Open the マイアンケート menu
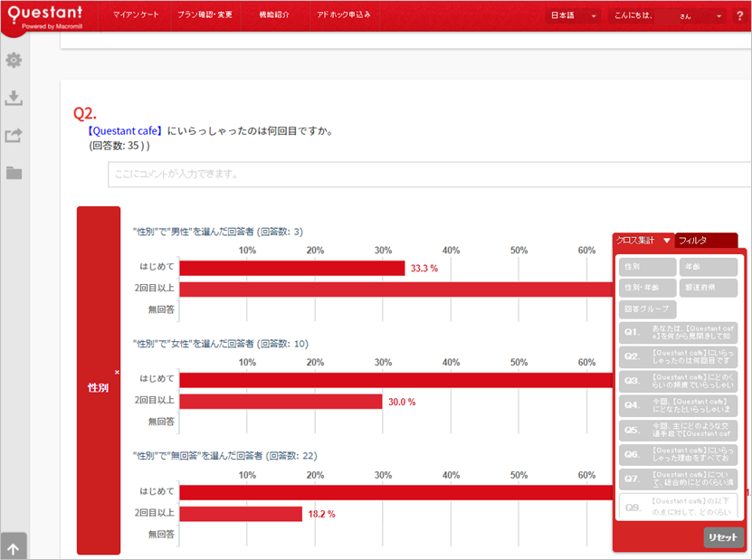Image resolution: width=752 pixels, height=560 pixels. pyautogui.click(x=136, y=14)
